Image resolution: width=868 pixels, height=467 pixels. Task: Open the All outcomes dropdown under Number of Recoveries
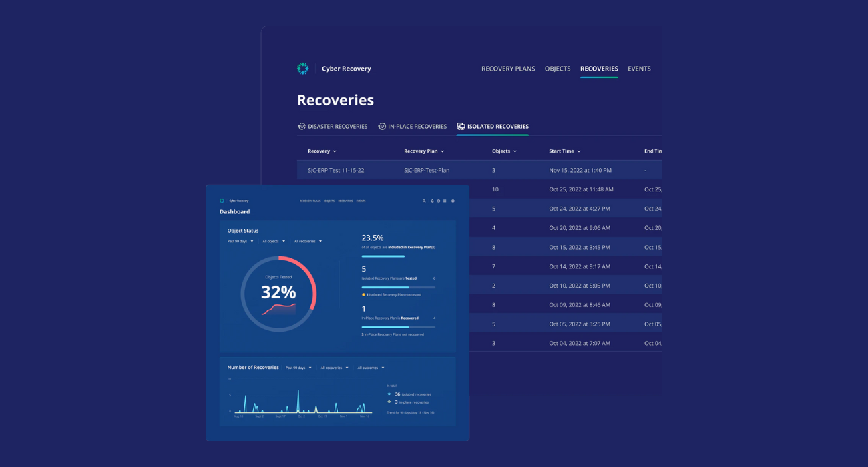pos(371,368)
